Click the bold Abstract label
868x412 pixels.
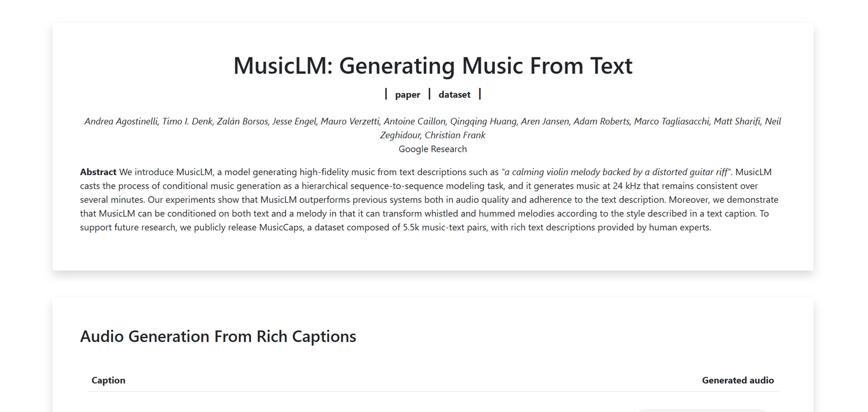98,172
